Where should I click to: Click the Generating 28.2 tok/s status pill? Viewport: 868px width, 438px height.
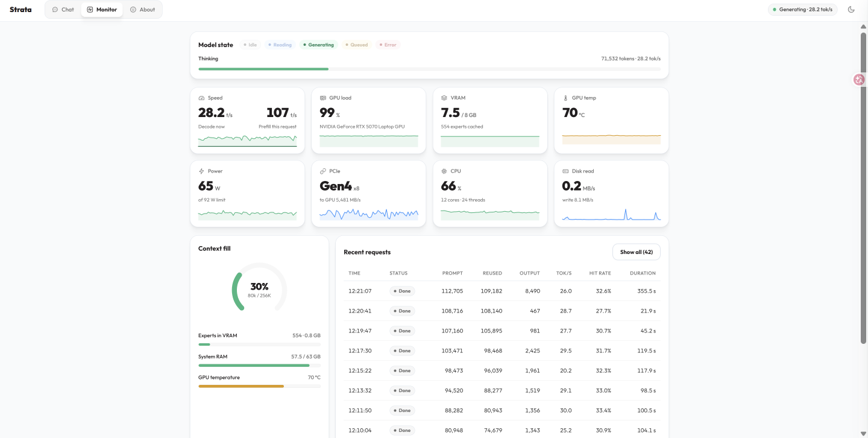[x=802, y=10]
